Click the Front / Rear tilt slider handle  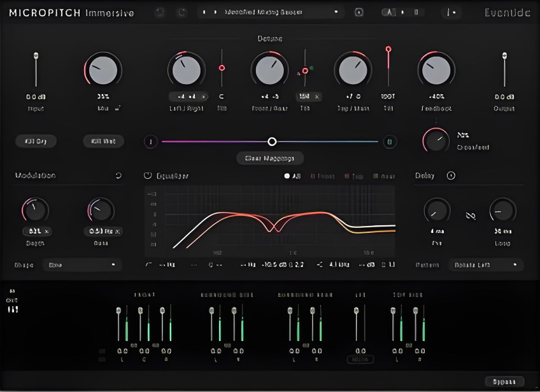(305, 71)
